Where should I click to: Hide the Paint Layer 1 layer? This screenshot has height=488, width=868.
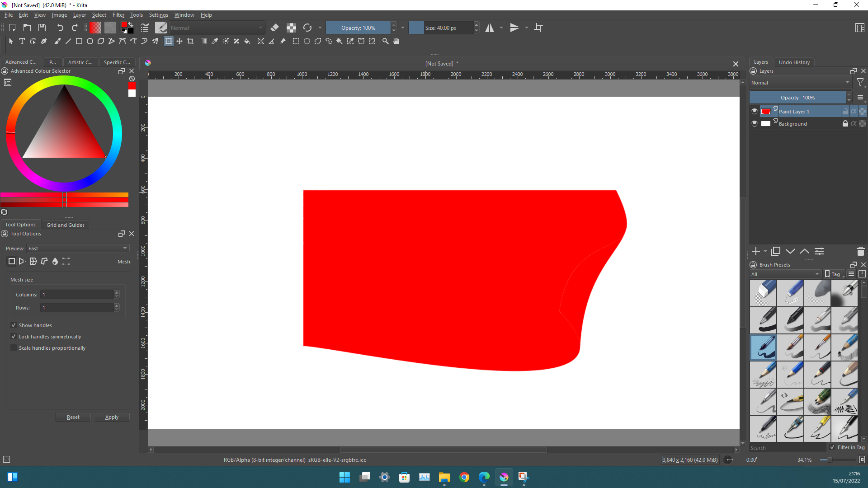[x=754, y=111]
